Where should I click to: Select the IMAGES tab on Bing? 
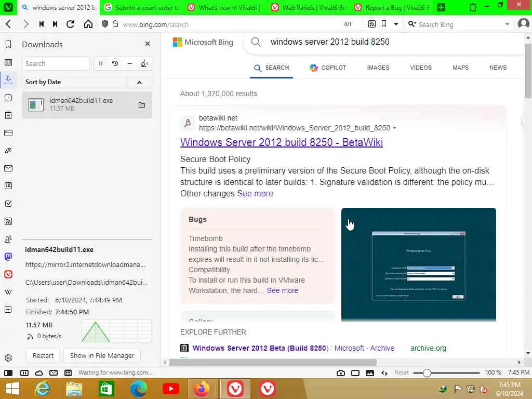(378, 68)
